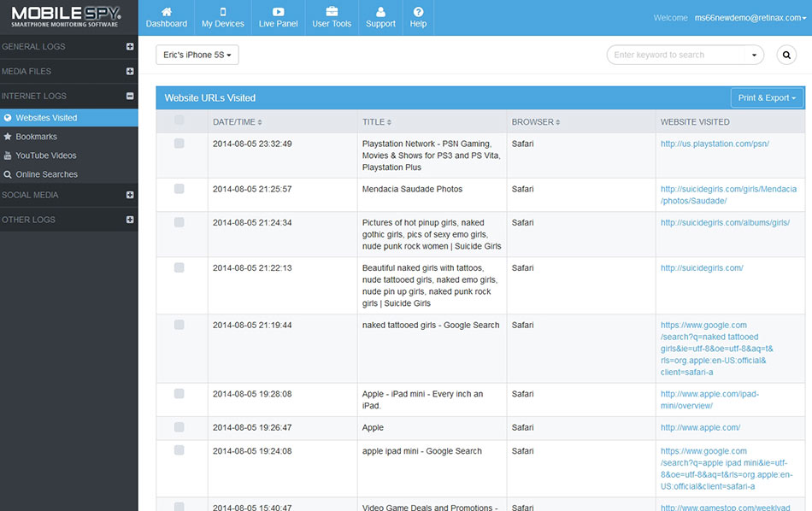Select Bookmarks in the sidebar
Viewport: 812px width, 511px height.
click(x=36, y=137)
